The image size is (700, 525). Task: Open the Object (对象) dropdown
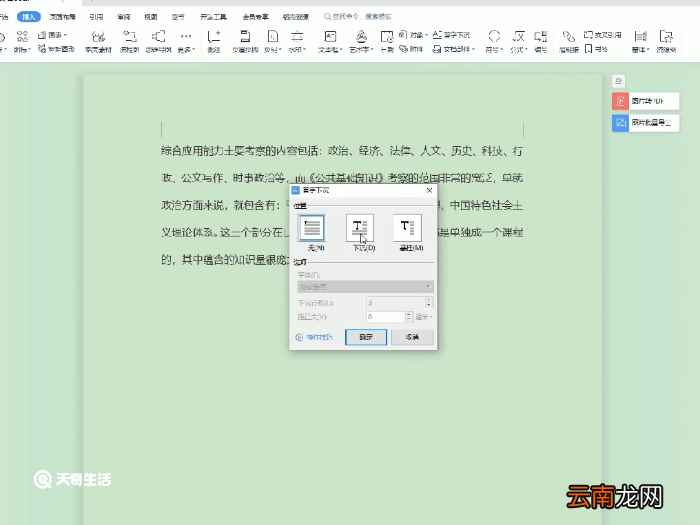click(x=413, y=35)
